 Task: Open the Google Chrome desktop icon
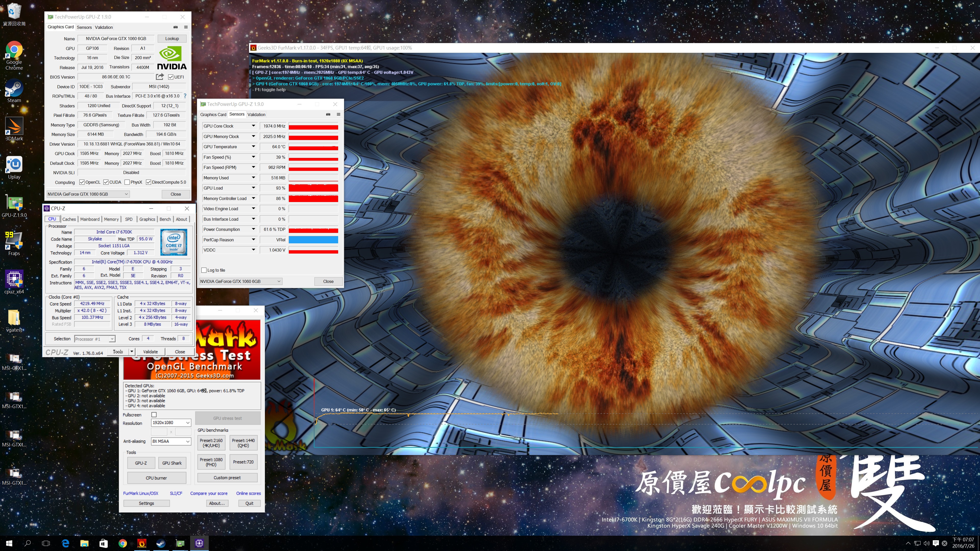(x=14, y=56)
